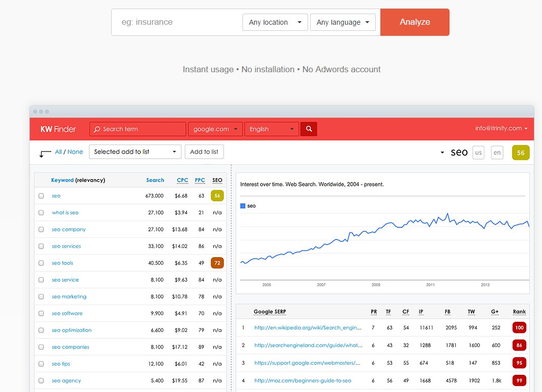The width and height of the screenshot is (542, 392).
Task: Click the G+ column header
Action: 495,312
